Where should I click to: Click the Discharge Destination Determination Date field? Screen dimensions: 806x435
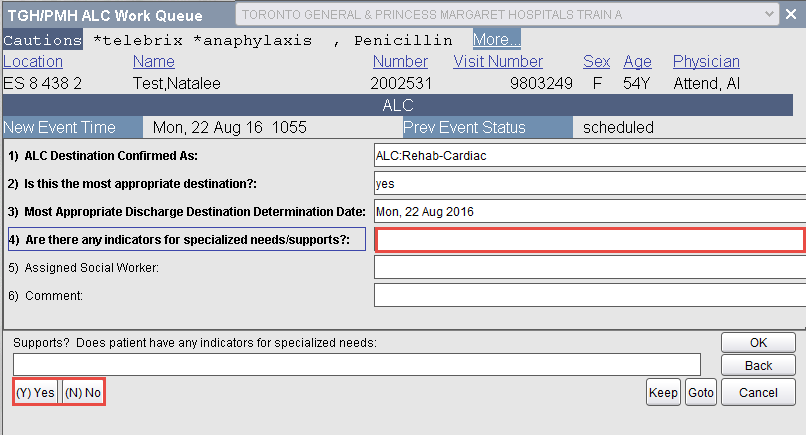tap(589, 211)
